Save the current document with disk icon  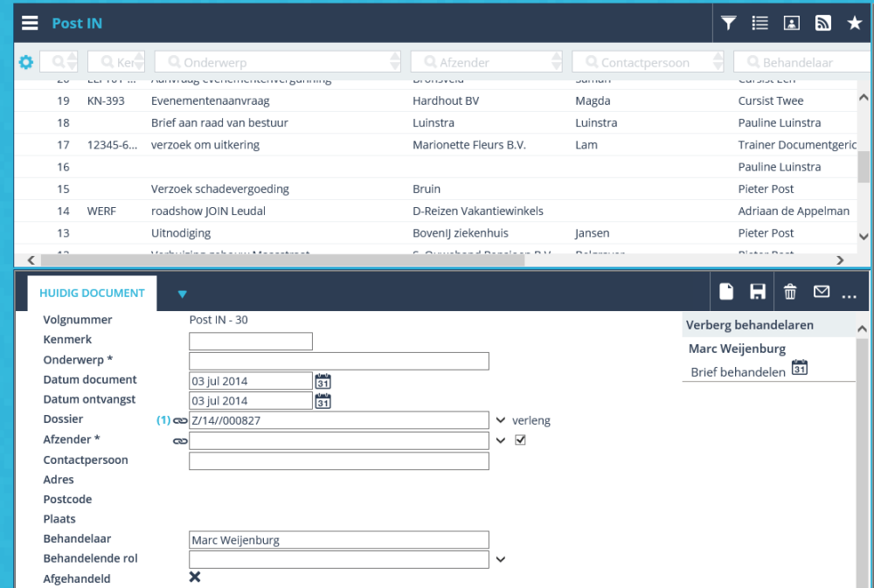(758, 291)
